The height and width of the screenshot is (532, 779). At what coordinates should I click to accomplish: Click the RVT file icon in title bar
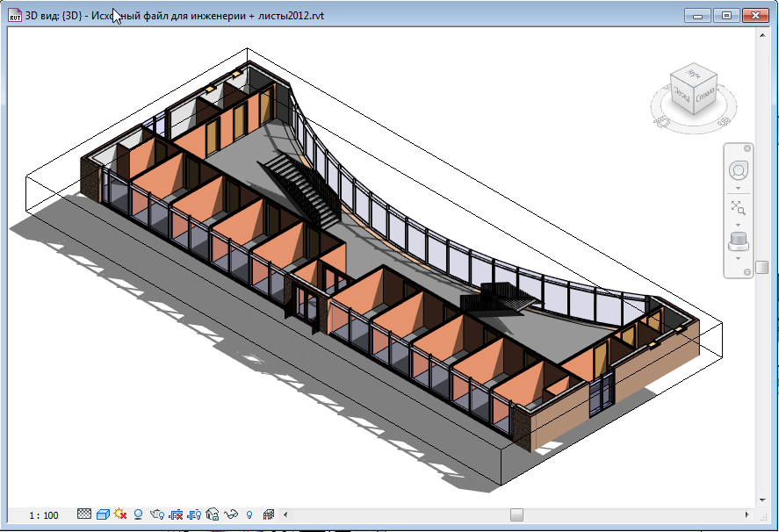point(15,16)
